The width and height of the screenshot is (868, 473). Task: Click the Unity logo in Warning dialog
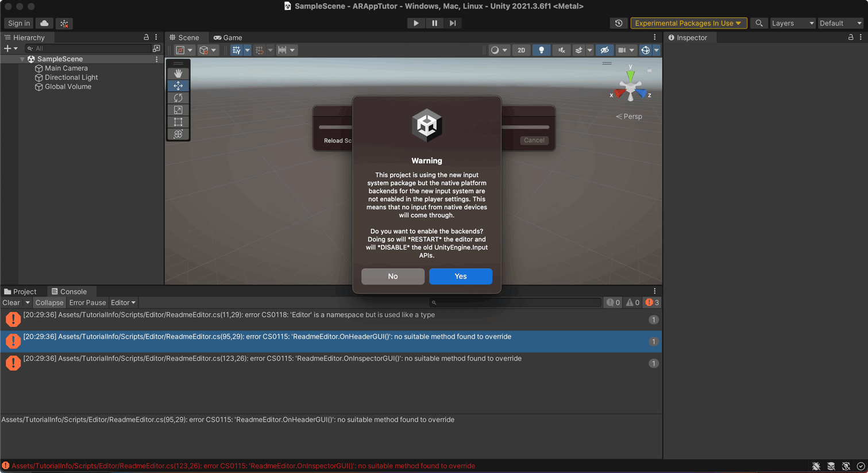pyautogui.click(x=427, y=125)
